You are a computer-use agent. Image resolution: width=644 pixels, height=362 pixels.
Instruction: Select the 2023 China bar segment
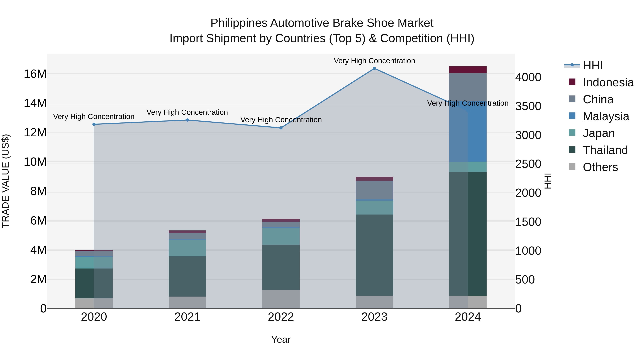coord(374,190)
